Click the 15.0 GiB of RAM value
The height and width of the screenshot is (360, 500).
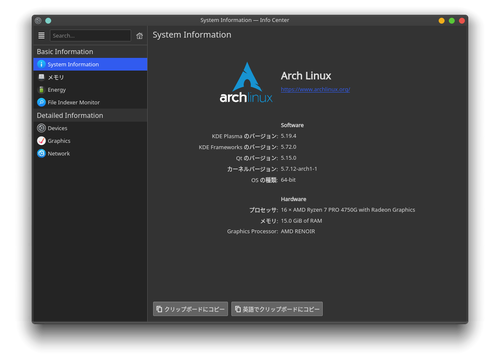301,221
